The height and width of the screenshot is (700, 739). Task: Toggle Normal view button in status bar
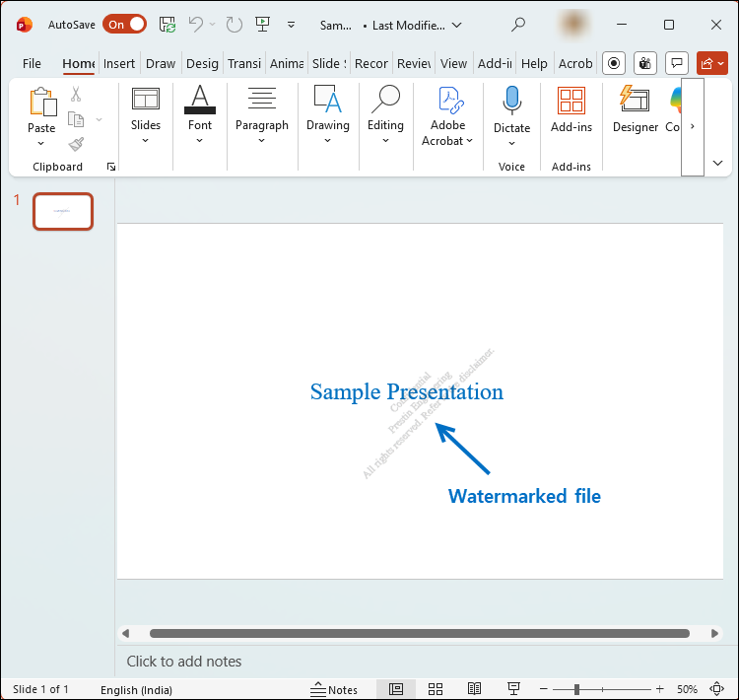coord(395,689)
